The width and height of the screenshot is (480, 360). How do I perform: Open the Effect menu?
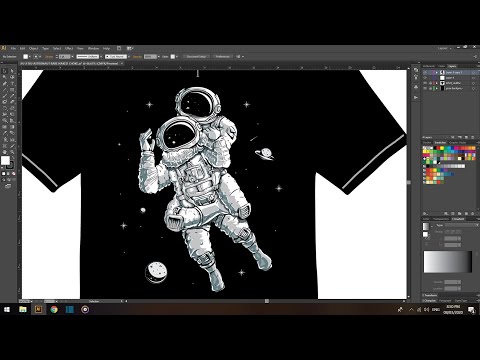[69, 48]
